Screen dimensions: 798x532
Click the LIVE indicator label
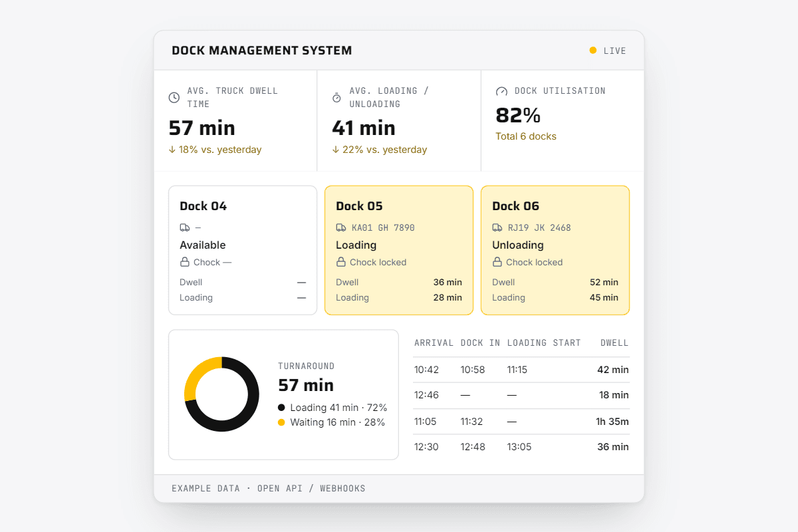click(614, 51)
